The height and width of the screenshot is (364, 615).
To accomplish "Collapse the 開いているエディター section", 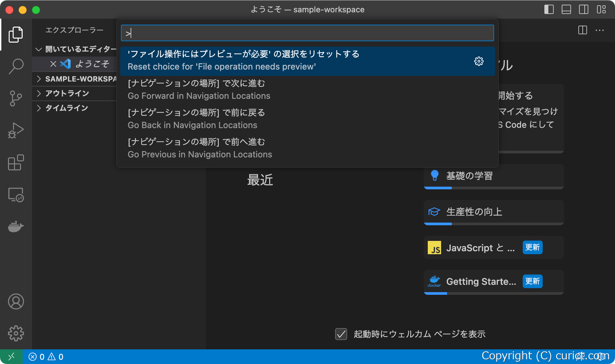I will coord(39,49).
